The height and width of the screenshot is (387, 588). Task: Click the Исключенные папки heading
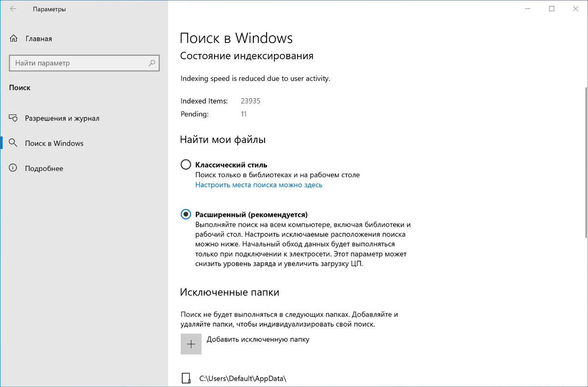pyautogui.click(x=230, y=292)
